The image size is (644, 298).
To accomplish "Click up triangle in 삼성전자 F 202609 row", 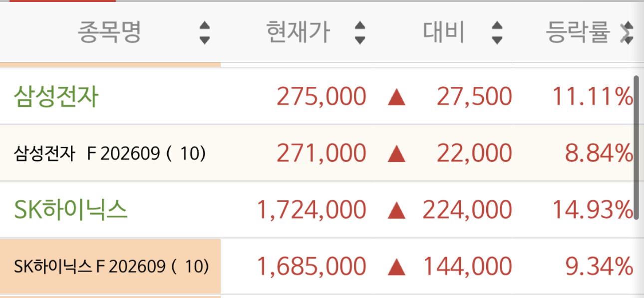I will point(397,154).
